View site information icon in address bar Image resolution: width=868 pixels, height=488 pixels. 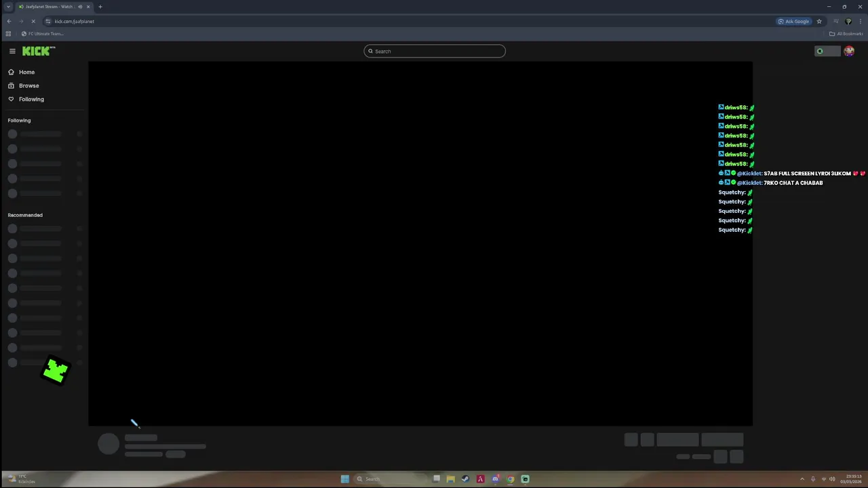(x=47, y=21)
